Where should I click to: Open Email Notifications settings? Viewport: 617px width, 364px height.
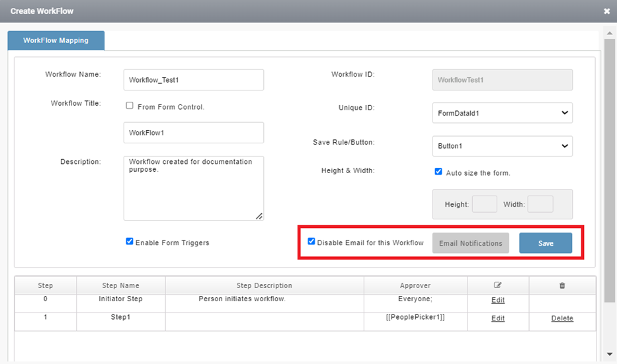point(471,243)
